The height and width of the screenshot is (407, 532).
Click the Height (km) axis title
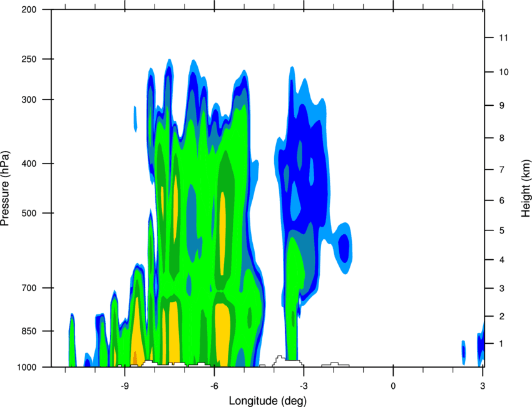point(526,188)
